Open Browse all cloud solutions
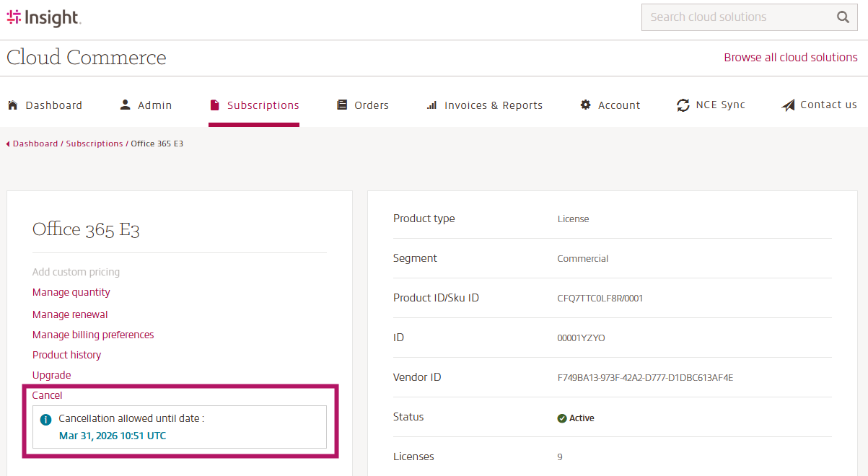Viewport: 868px width, 476px height. (791, 57)
